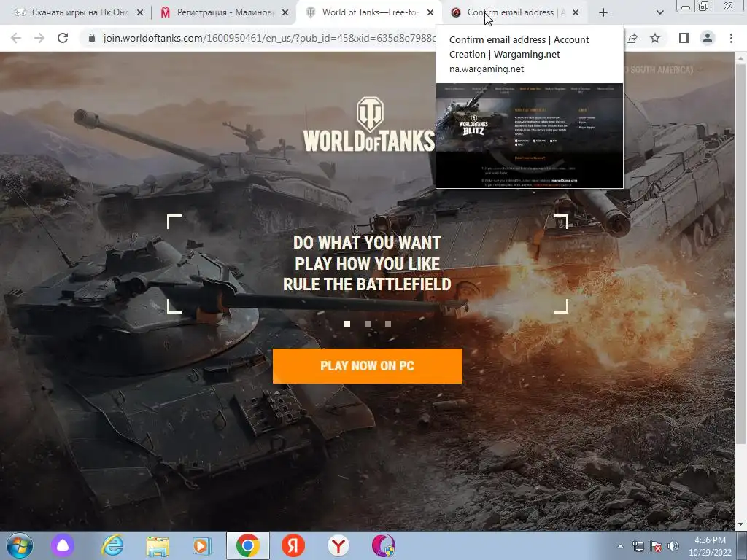The image size is (747, 560).
Task: Open the volume speaker tray icon
Action: (x=673, y=547)
